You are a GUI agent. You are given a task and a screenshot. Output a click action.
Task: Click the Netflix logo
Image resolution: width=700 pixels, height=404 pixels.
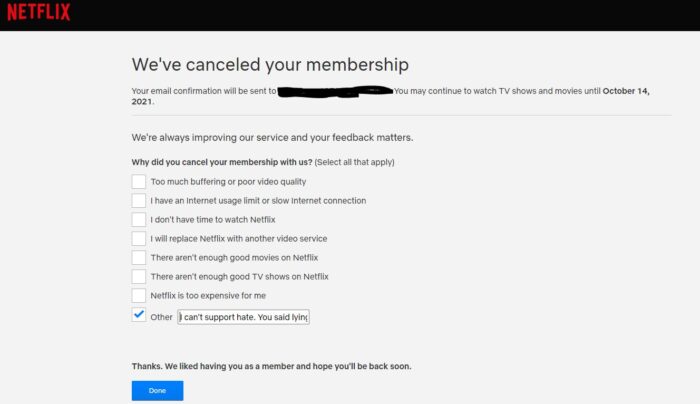tap(39, 12)
